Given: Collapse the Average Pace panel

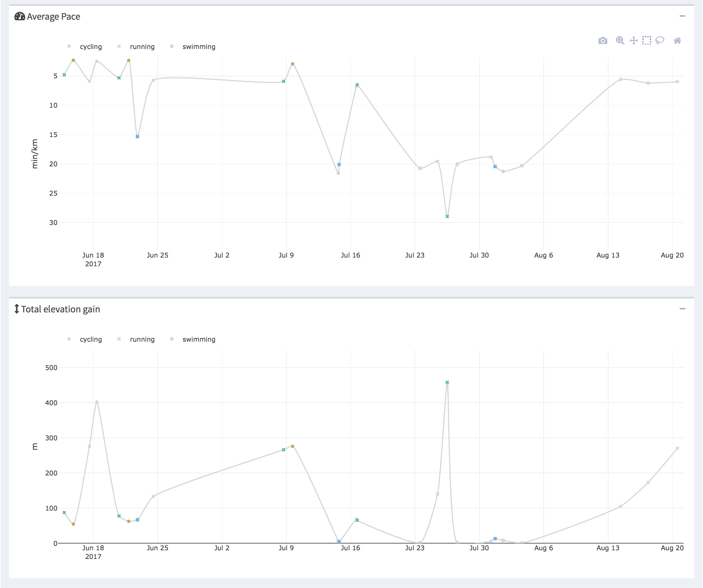Looking at the screenshot, I should pyautogui.click(x=682, y=16).
